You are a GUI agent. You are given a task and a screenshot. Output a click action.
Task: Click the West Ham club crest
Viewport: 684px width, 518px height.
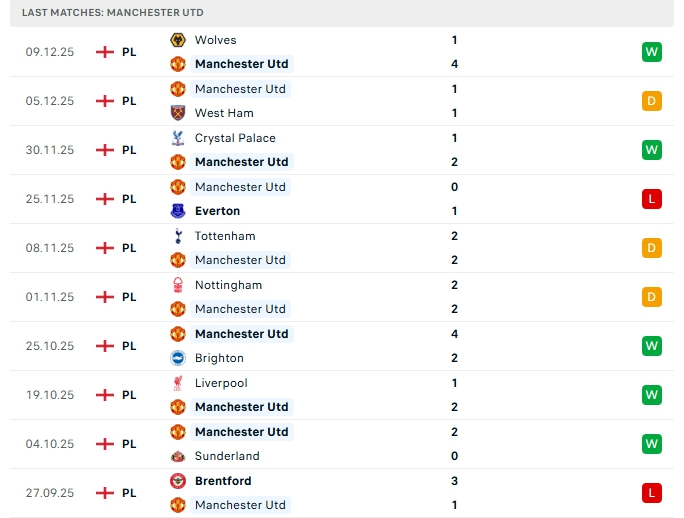click(x=178, y=113)
